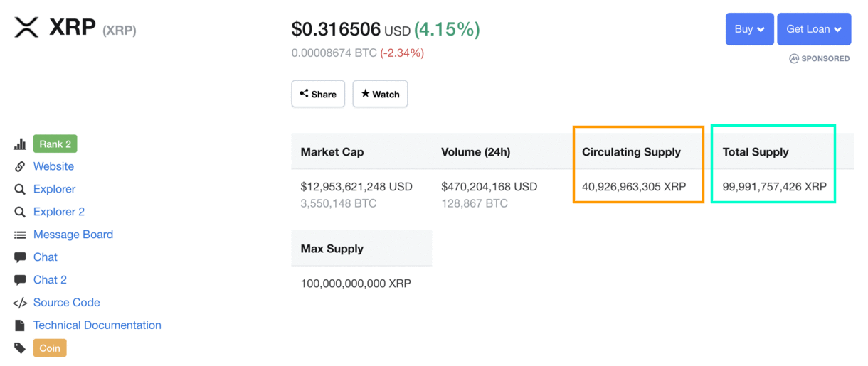Visit the Technical Documentation link
This screenshot has height=366, width=868.
click(x=97, y=325)
